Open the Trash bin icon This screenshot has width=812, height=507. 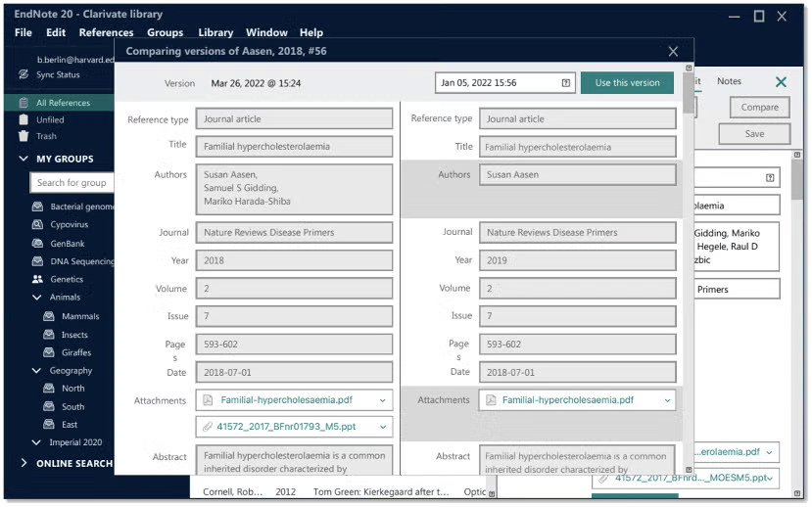(x=24, y=136)
